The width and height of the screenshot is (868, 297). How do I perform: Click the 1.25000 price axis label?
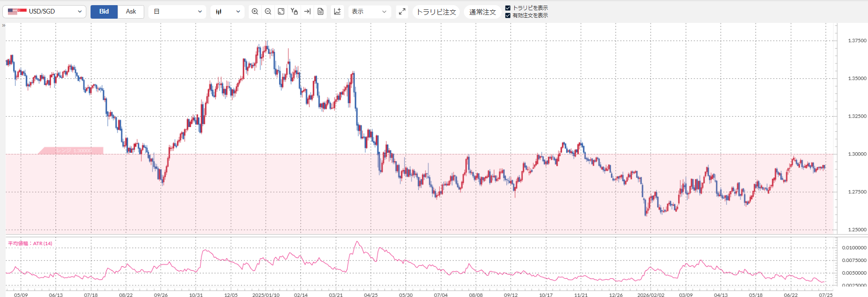pyautogui.click(x=857, y=230)
